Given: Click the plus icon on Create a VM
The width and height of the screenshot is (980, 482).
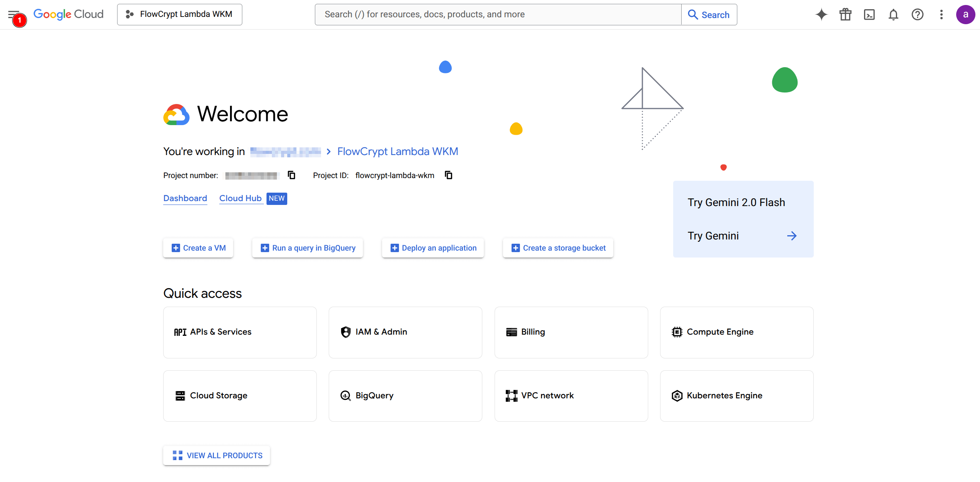Looking at the screenshot, I should click(176, 248).
